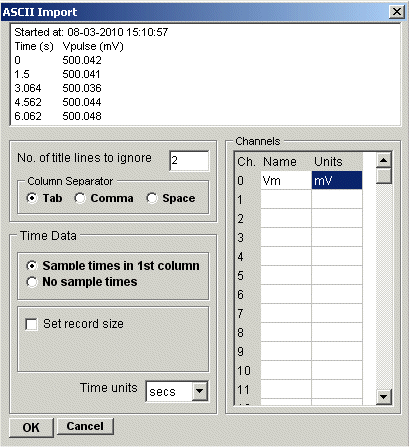
Task: Select channel 0 units cell 'mV'
Action: click(x=337, y=180)
